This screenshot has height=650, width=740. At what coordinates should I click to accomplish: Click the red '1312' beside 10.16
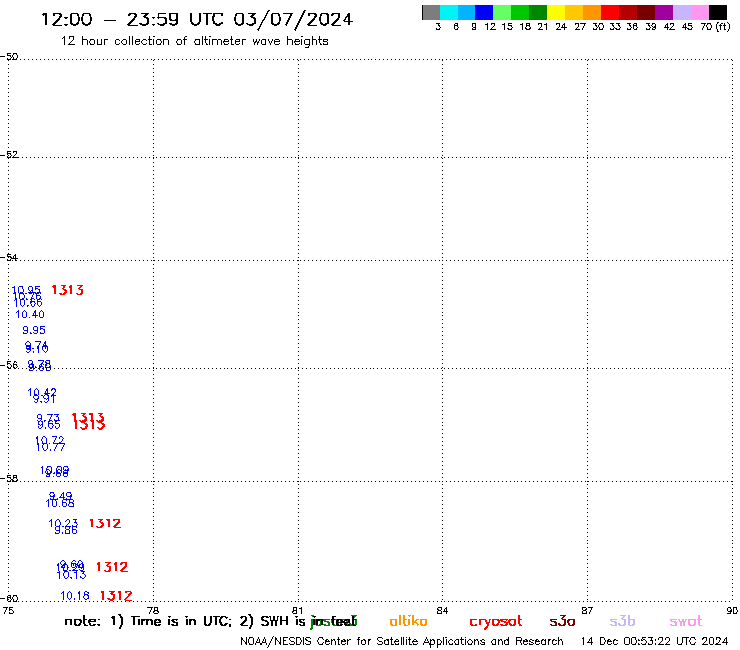[116, 596]
